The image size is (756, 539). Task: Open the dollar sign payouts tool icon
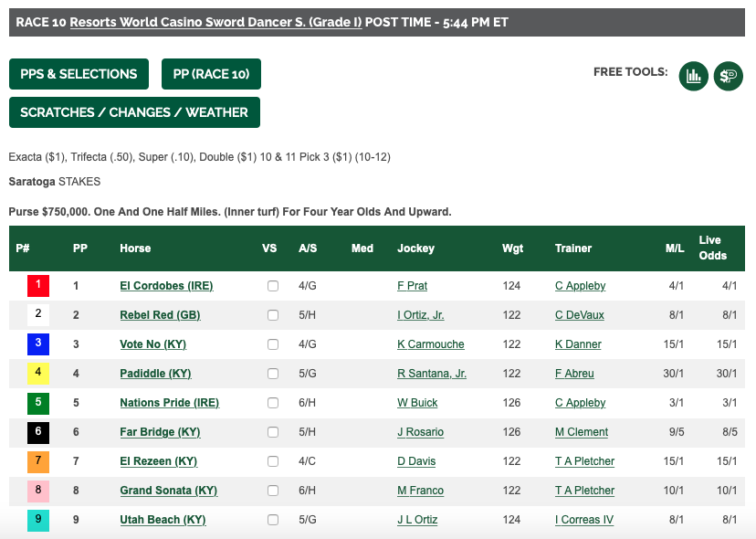(728, 76)
